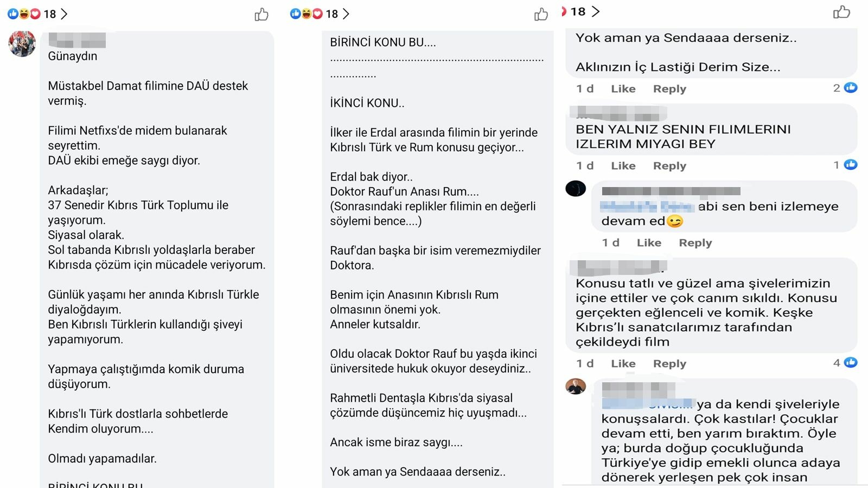Click like badge on 'Aklınızın İç Lastiği' comment
The width and height of the screenshot is (868, 488).
tap(851, 88)
